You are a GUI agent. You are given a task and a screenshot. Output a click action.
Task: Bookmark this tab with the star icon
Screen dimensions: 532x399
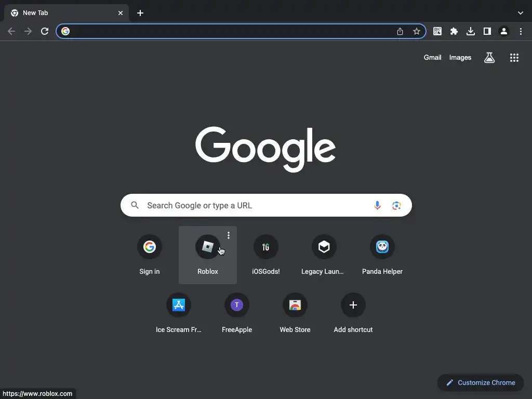click(417, 32)
